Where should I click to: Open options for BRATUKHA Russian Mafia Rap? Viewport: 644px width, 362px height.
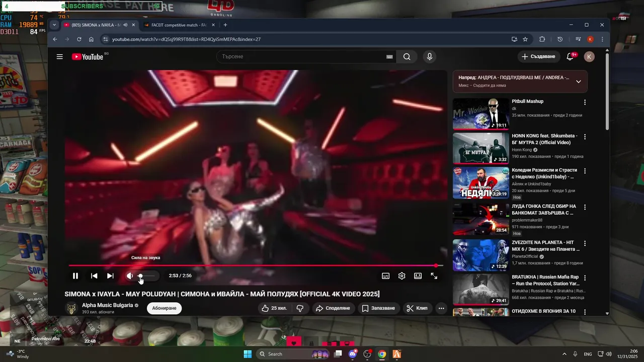click(585, 278)
